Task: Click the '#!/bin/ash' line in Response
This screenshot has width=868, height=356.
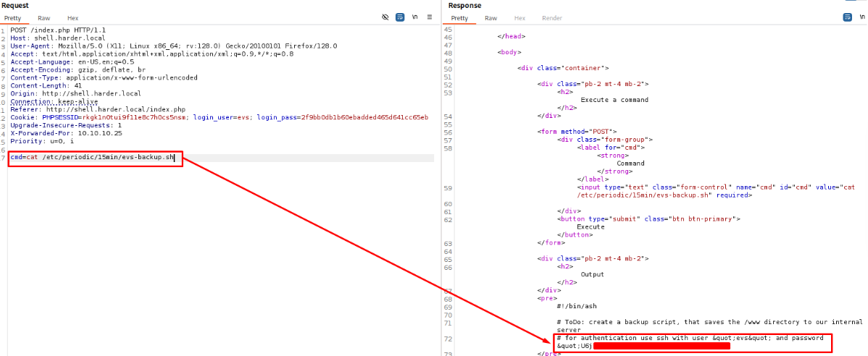Action: pyautogui.click(x=577, y=306)
